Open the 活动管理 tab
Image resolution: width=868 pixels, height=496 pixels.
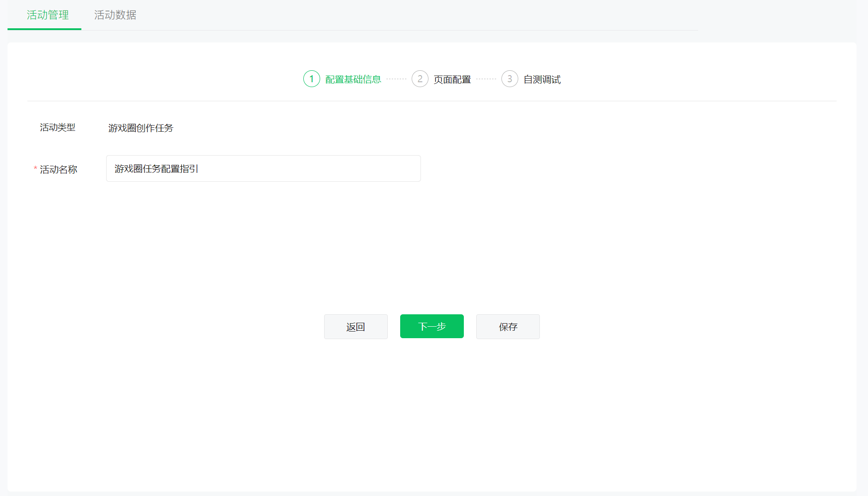[48, 15]
